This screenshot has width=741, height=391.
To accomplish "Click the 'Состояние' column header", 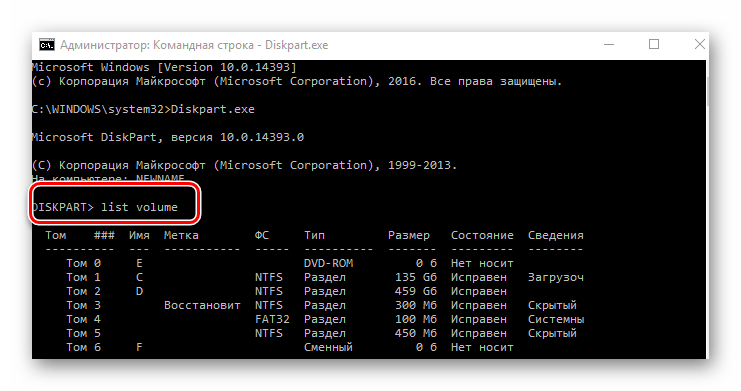I will (x=482, y=235).
